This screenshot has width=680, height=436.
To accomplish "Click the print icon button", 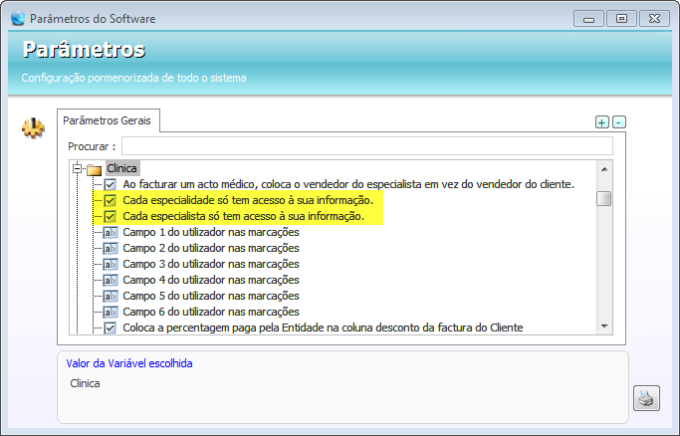I will 646,398.
